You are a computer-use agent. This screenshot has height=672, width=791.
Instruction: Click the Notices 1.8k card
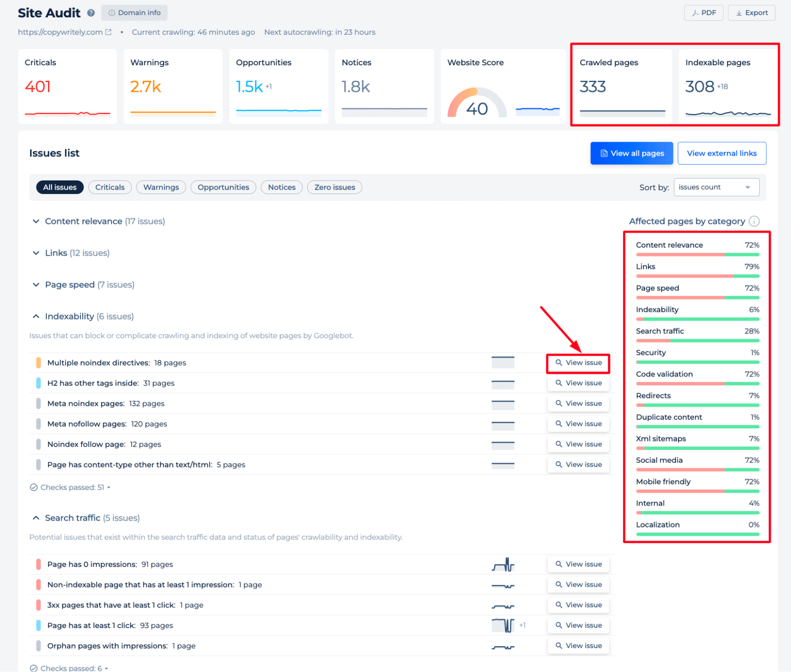385,87
